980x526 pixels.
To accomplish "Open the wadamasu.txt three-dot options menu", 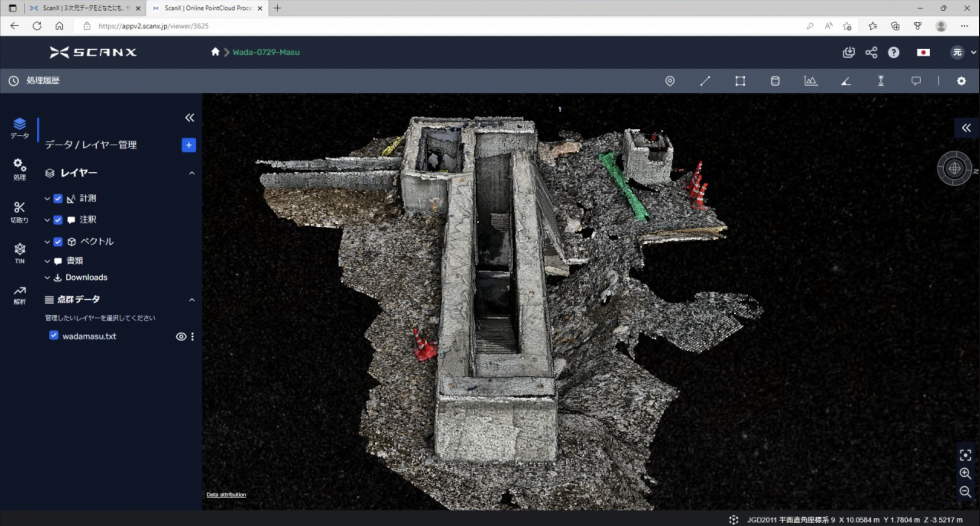I will (x=193, y=336).
